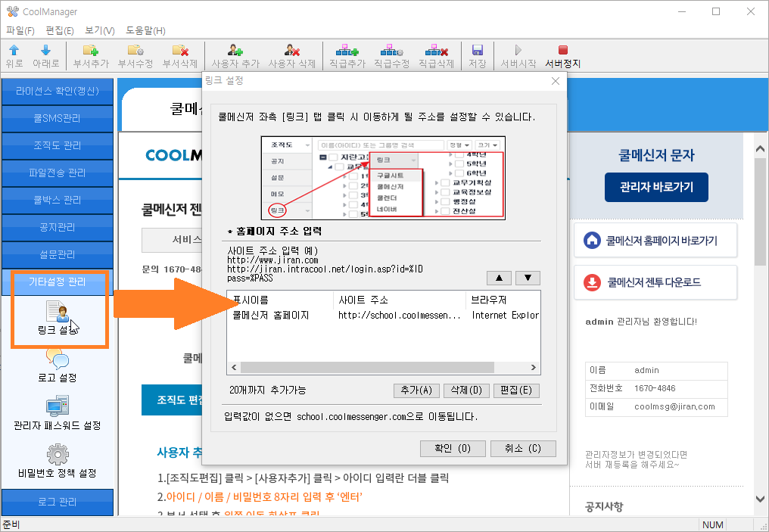Click the 확인 (O) button

pos(453,448)
